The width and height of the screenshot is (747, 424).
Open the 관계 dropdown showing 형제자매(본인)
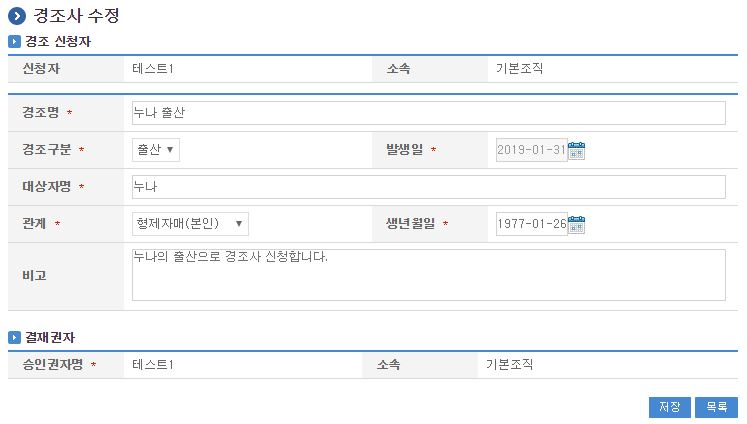[190, 223]
